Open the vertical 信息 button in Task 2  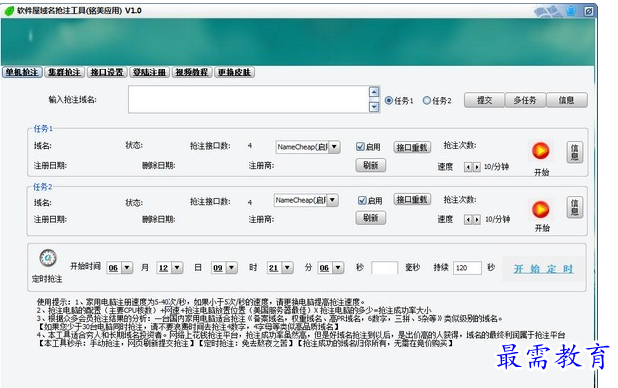[575, 207]
